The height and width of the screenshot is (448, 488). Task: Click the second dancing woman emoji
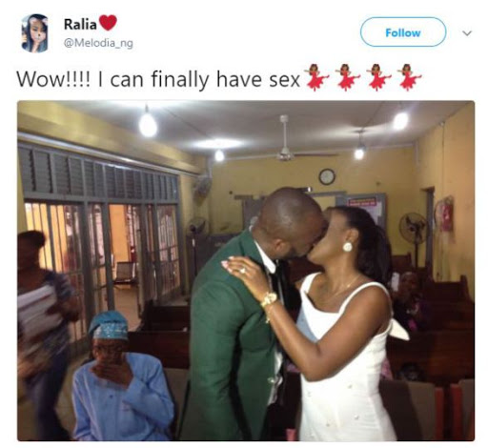[x=347, y=77]
